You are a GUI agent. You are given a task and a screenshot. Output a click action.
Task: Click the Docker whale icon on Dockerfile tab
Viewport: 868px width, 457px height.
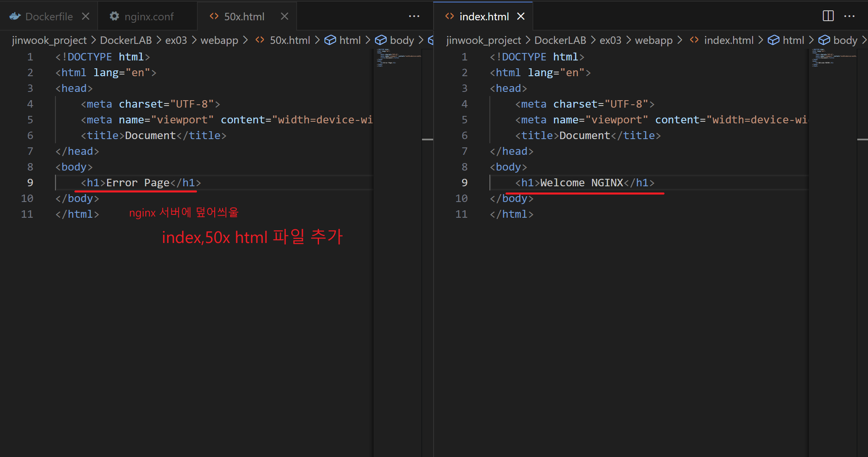pyautogui.click(x=15, y=16)
